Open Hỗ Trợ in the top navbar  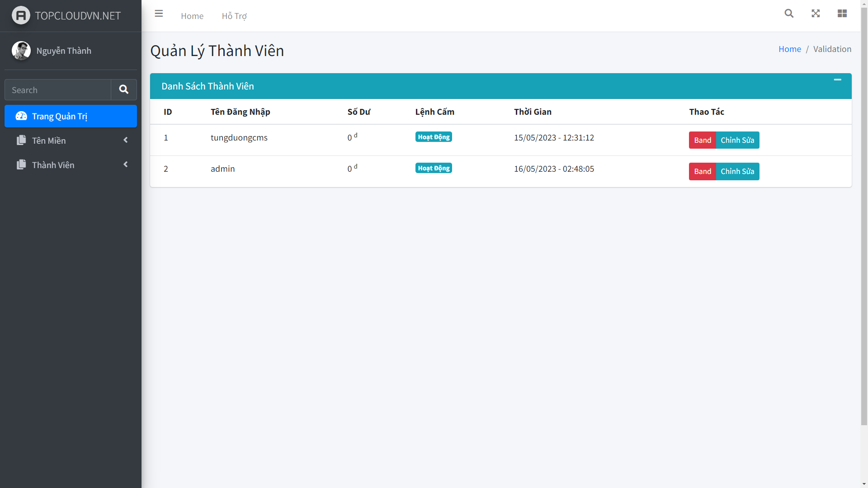click(x=234, y=16)
